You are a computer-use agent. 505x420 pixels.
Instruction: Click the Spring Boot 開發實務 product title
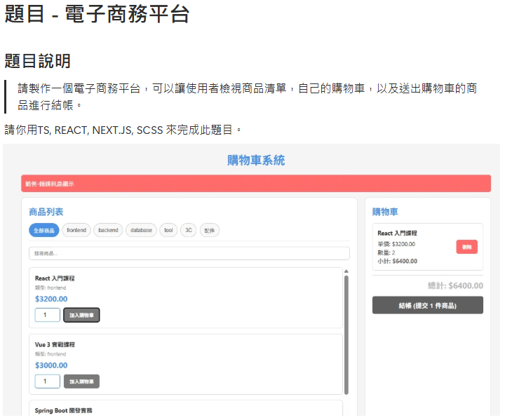tap(63, 411)
